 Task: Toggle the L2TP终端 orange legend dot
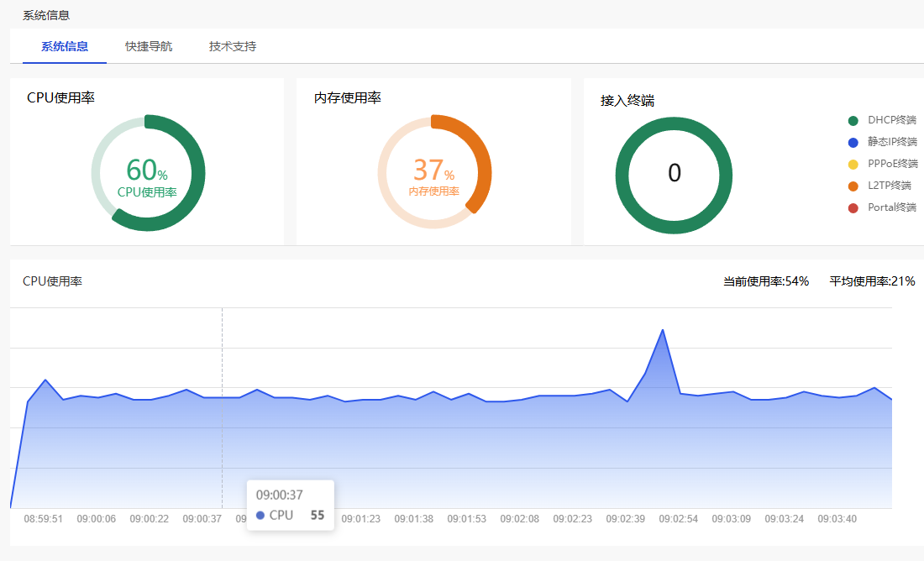point(853,186)
